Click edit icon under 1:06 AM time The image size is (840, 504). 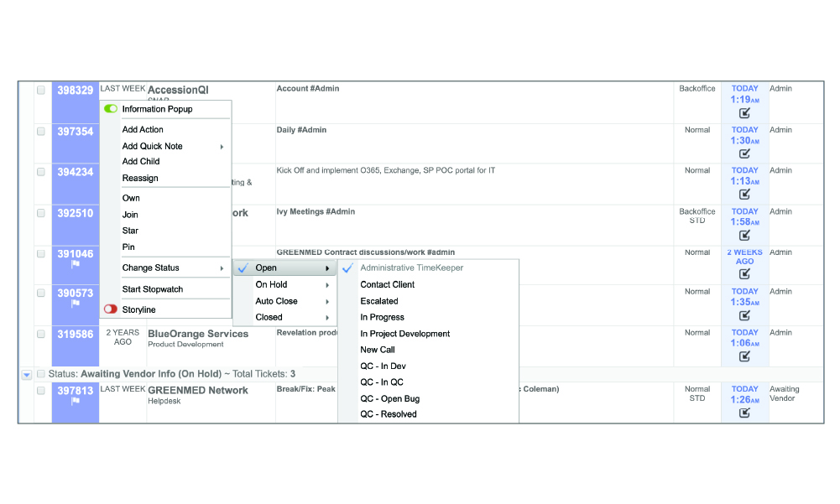744,356
